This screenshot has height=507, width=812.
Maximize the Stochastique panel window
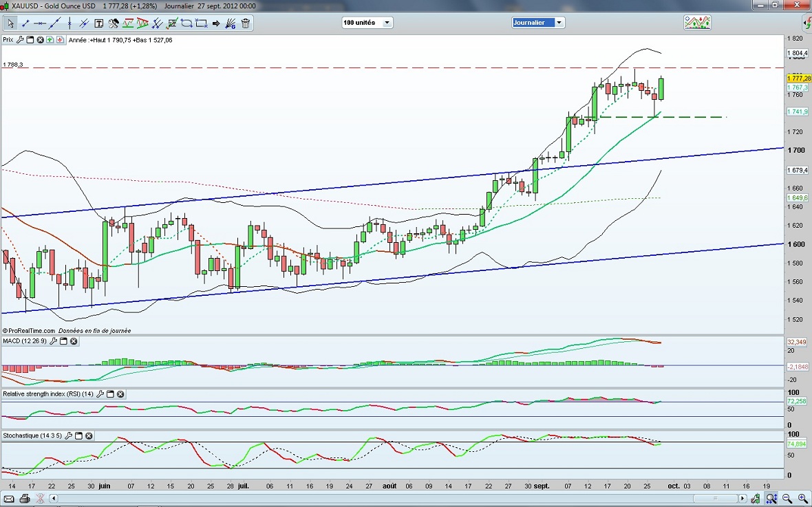(78, 435)
